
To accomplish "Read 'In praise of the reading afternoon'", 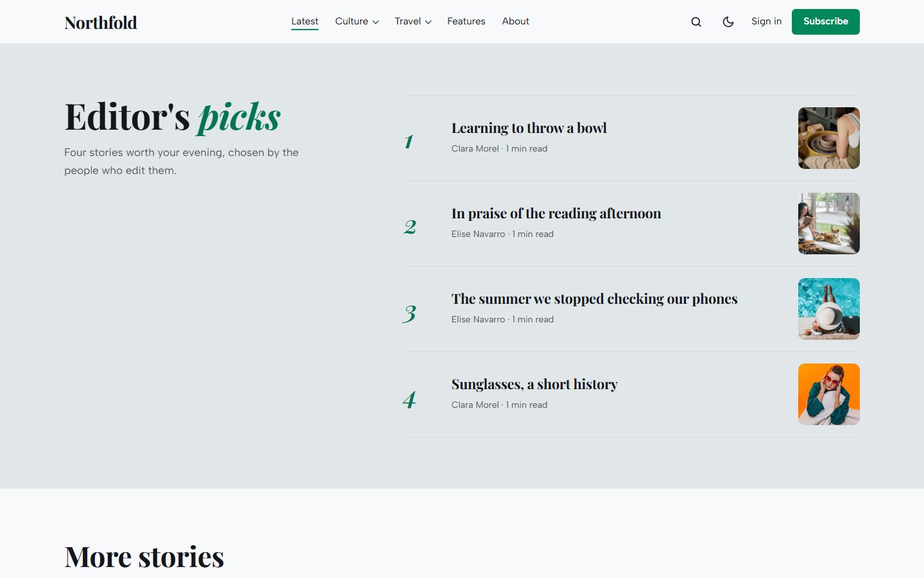I will click(x=556, y=213).
